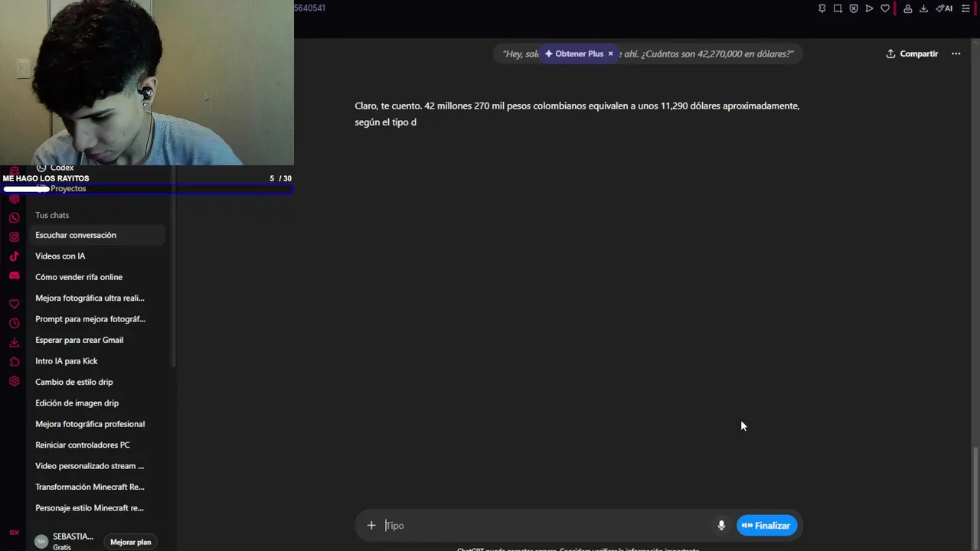Click the Mejorar plan button

130,542
